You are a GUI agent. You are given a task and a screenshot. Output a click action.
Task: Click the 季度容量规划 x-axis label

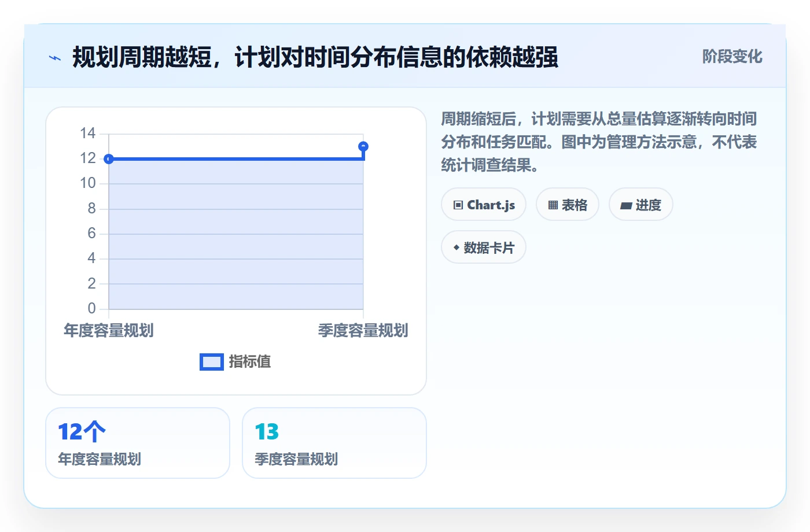pyautogui.click(x=363, y=331)
